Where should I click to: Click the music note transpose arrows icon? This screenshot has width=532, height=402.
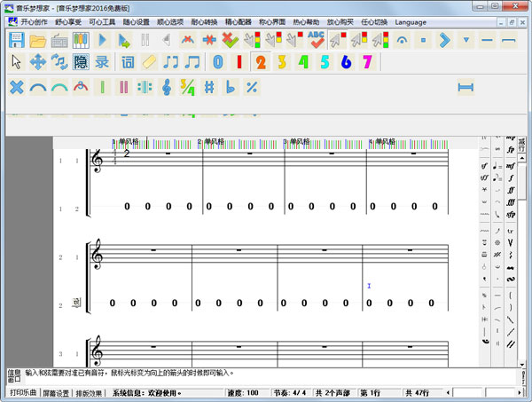pyautogui.click(x=59, y=62)
